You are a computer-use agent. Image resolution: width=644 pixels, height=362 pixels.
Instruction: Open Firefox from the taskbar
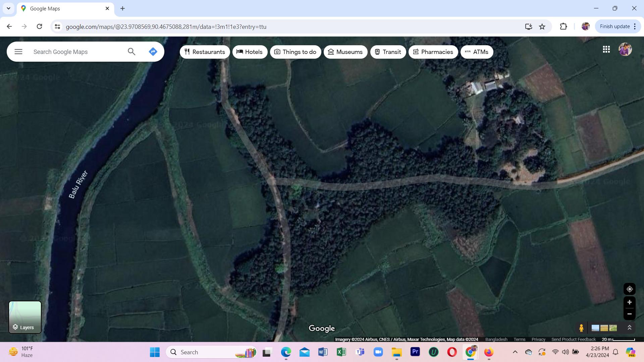pos(489,352)
